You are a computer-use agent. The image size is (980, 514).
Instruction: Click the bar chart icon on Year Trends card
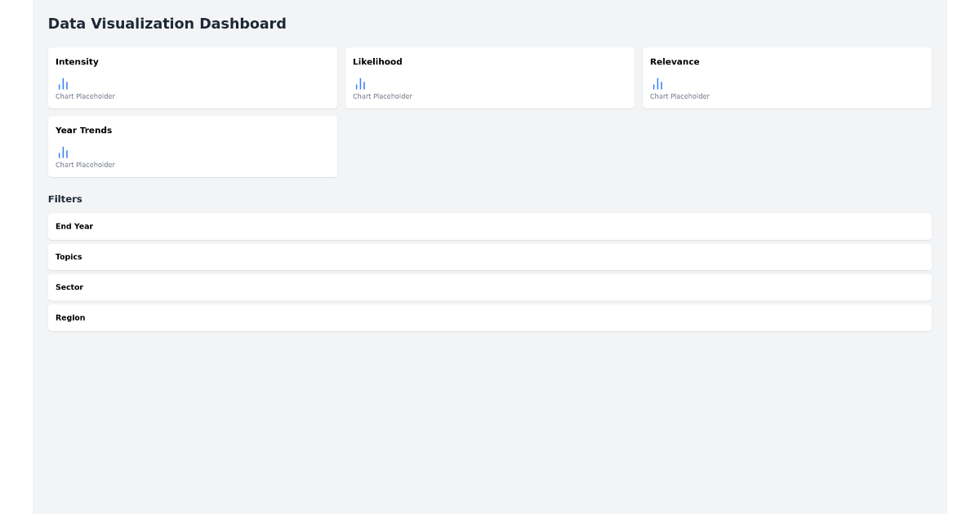point(63,152)
